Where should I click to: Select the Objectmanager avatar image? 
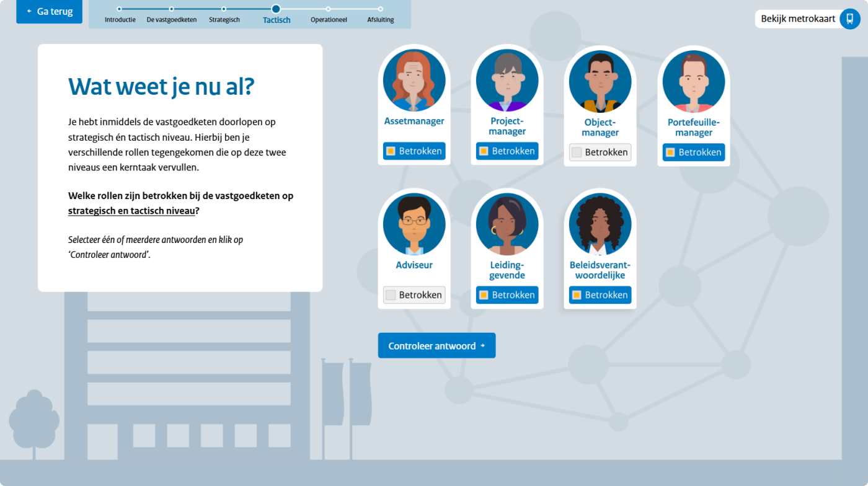point(600,81)
